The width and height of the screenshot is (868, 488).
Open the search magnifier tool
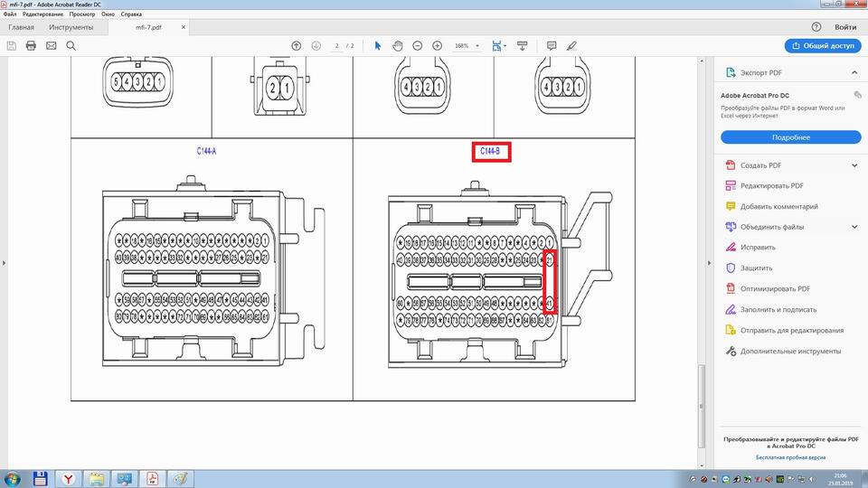click(x=71, y=45)
